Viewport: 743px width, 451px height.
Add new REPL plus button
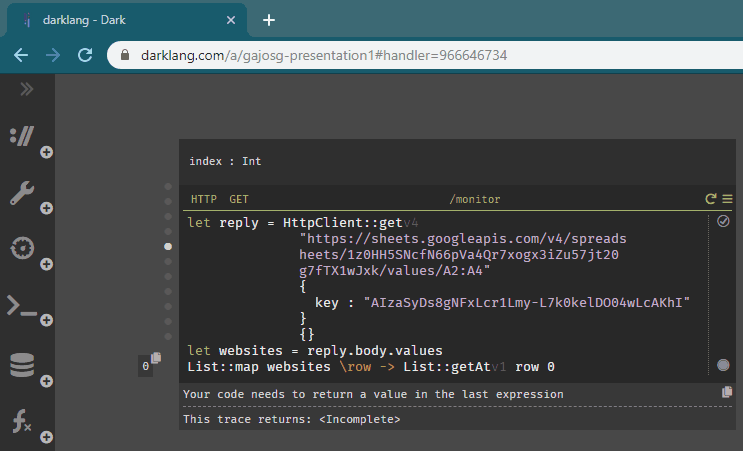click(46, 320)
